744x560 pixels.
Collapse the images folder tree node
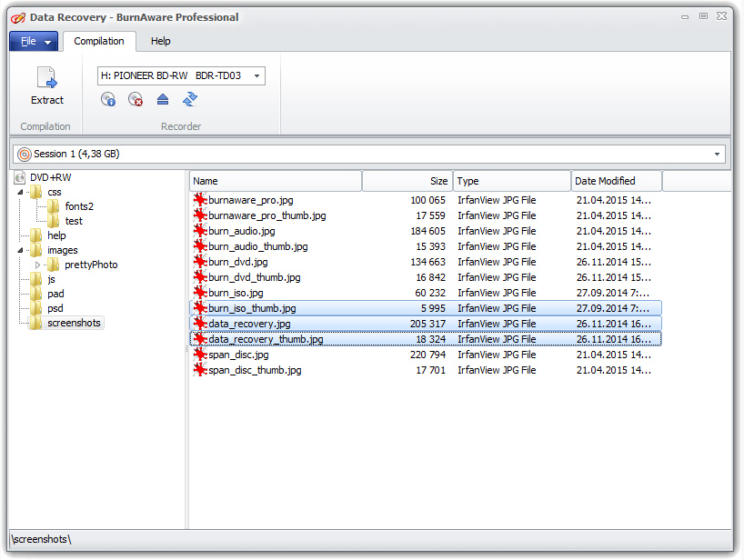[x=20, y=250]
